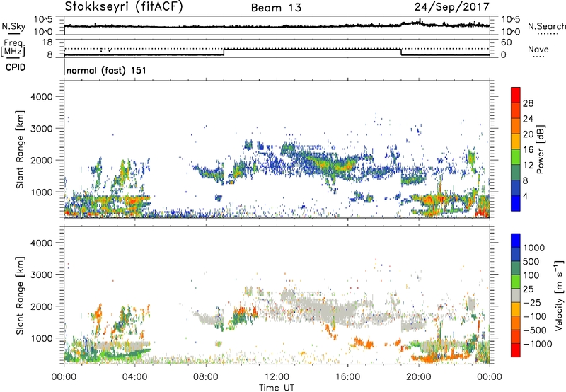Screen dimensions: 566x392
Task: Click the Stokkseyri (fitACF) plot title
Action: click(x=124, y=7)
